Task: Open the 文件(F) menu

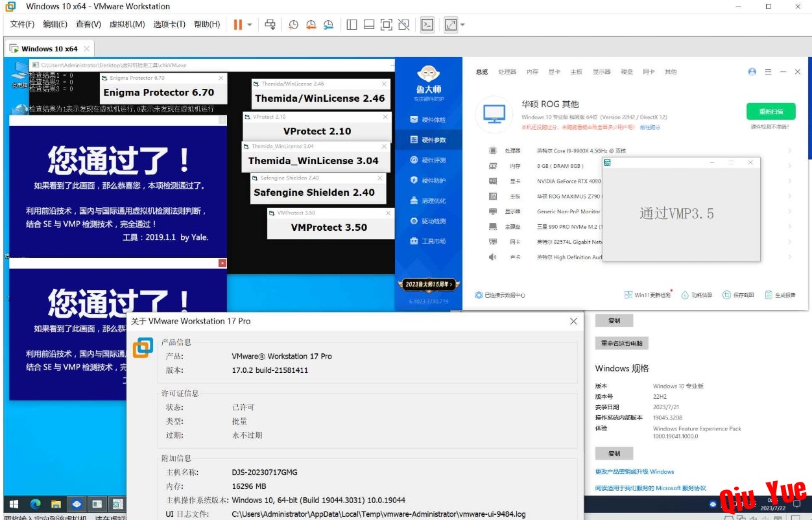Action: point(22,24)
